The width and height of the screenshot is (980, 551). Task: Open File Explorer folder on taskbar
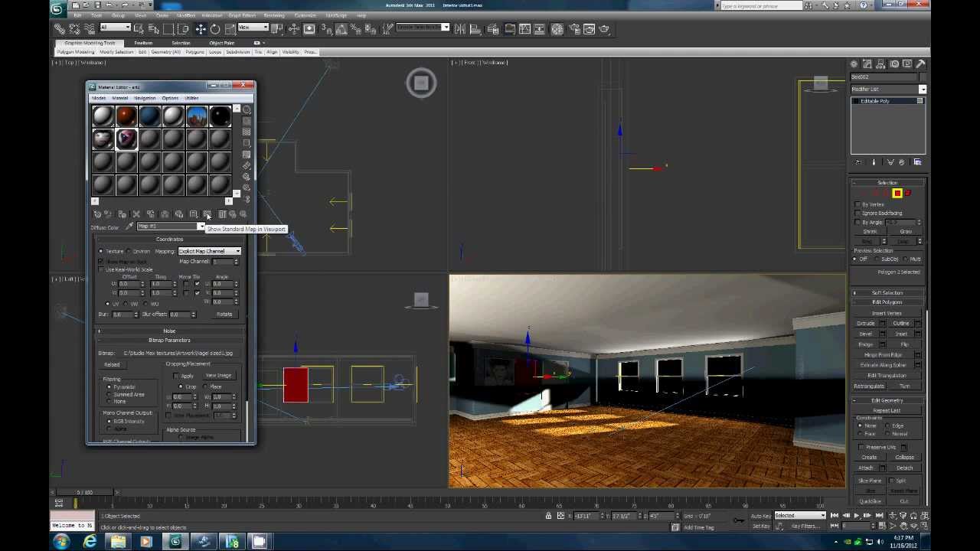pos(118,542)
